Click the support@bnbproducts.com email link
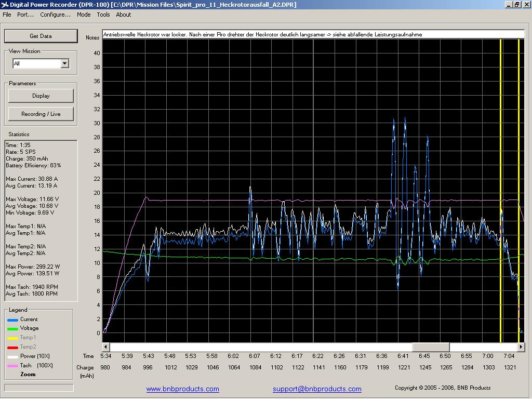The width and height of the screenshot is (532, 399). click(317, 389)
